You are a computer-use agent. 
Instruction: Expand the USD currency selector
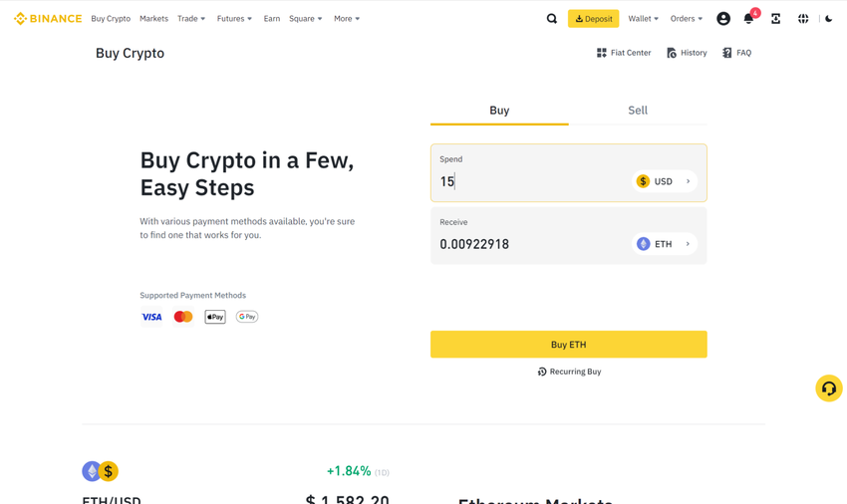[665, 181]
